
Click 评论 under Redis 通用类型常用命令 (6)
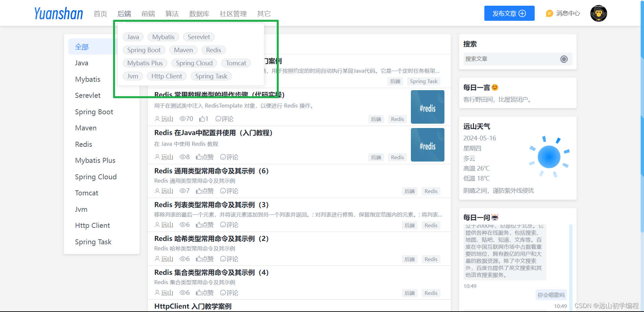(x=229, y=191)
